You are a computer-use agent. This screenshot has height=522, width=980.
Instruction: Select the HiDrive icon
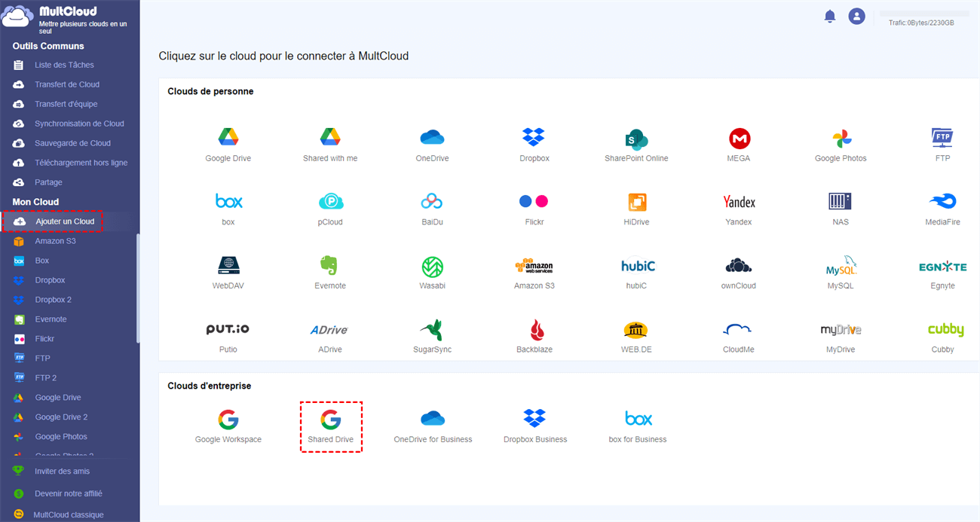(x=637, y=202)
